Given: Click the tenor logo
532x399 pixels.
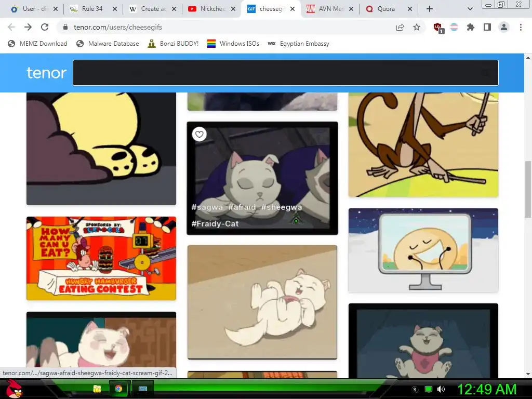Looking at the screenshot, I should pos(46,73).
